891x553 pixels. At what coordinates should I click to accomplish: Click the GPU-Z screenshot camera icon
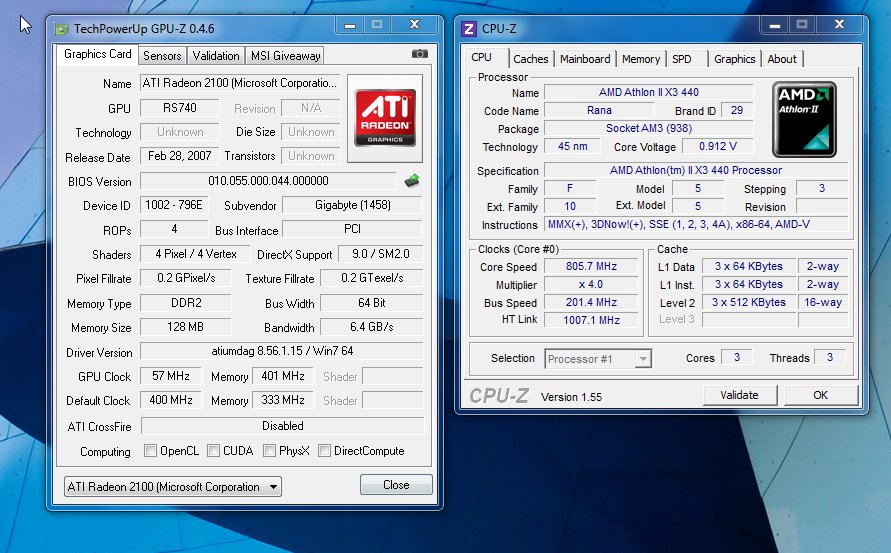[419, 53]
